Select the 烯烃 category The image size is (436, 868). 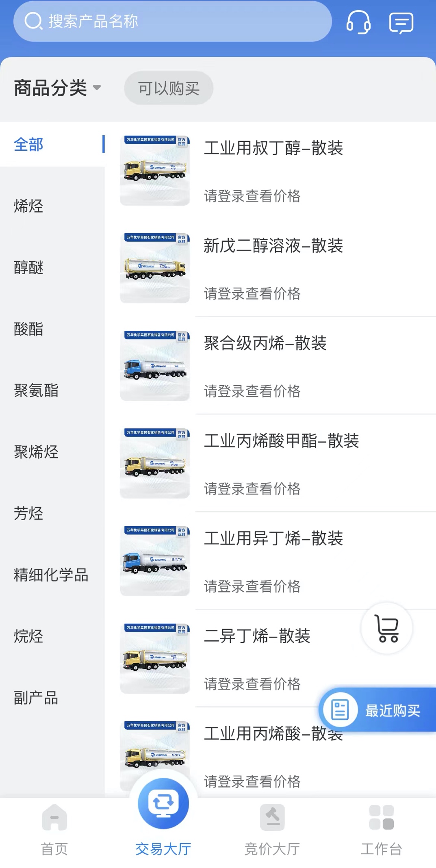click(x=28, y=206)
